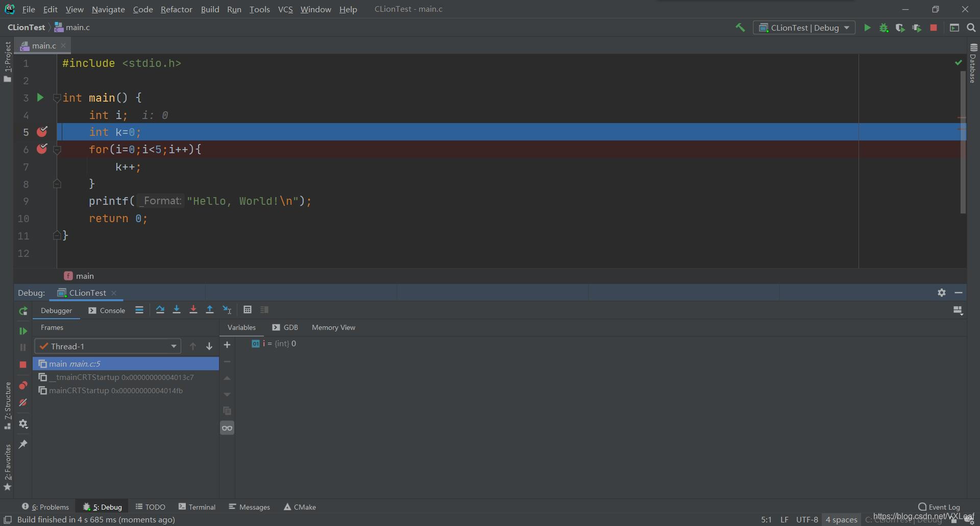
Task: Open the Memory View tab
Action: 333,327
